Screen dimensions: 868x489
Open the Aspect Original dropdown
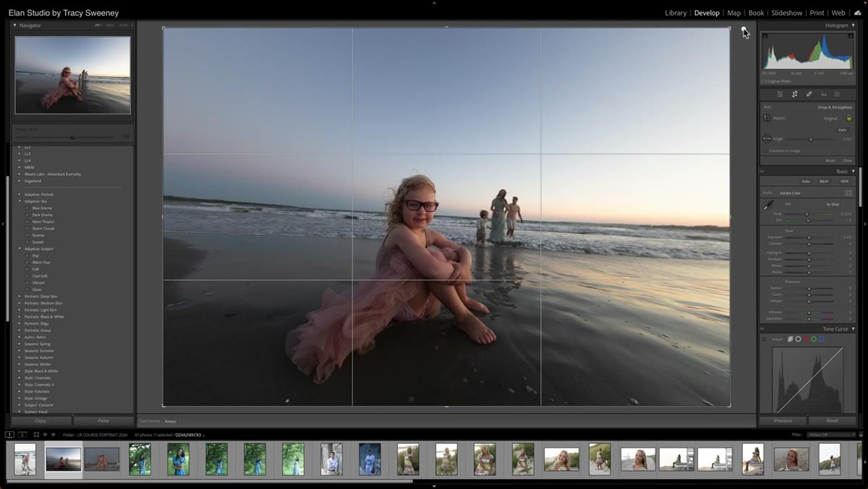pyautogui.click(x=832, y=118)
